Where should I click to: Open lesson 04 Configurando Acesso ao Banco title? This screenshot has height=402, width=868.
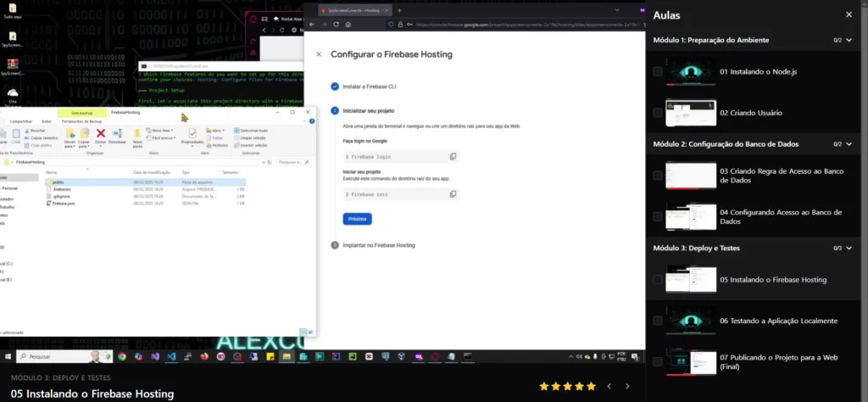[781, 216]
